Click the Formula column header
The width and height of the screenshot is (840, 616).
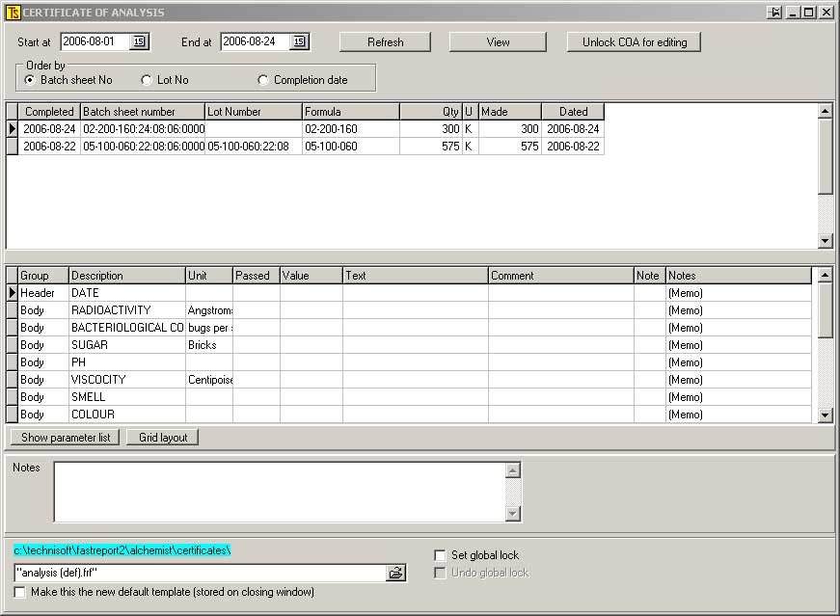pyautogui.click(x=351, y=112)
